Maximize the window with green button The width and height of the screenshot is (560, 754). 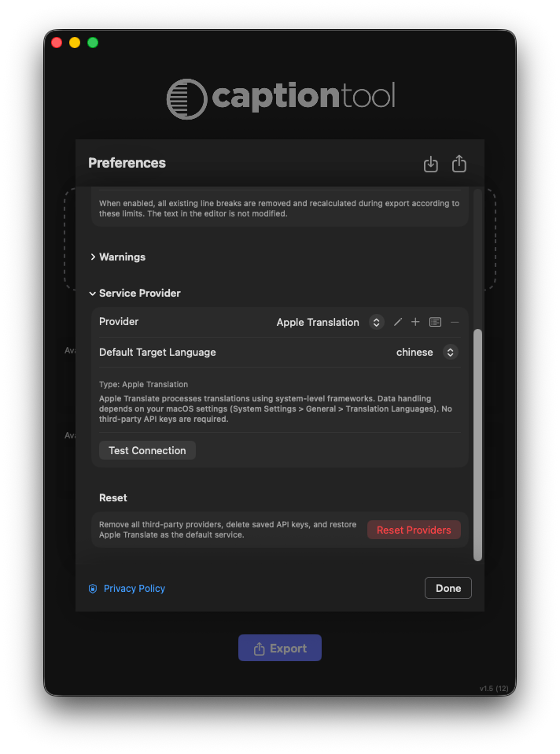(x=93, y=43)
